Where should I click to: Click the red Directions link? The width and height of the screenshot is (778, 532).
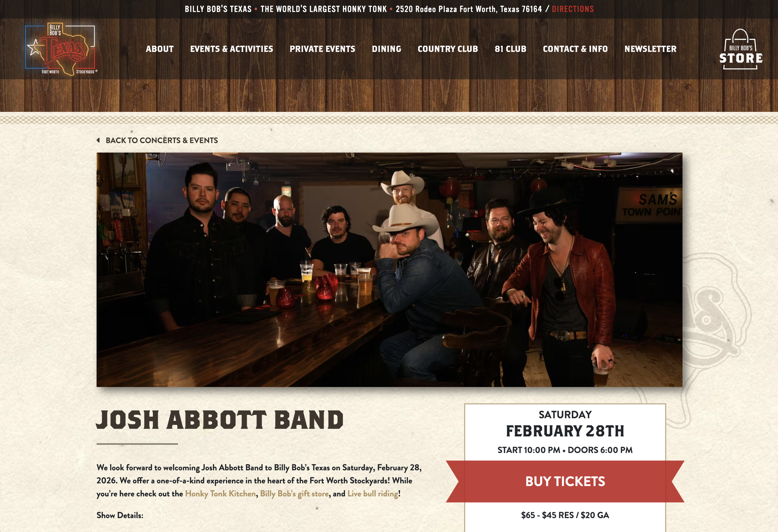coord(573,9)
